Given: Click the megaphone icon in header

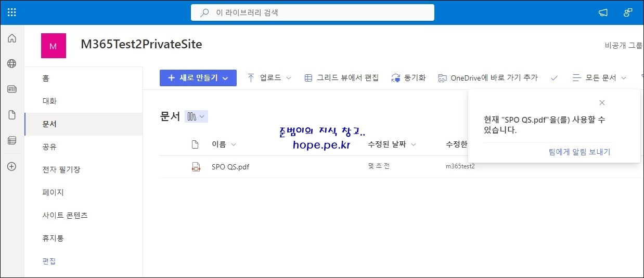Looking at the screenshot, I should [x=603, y=12].
